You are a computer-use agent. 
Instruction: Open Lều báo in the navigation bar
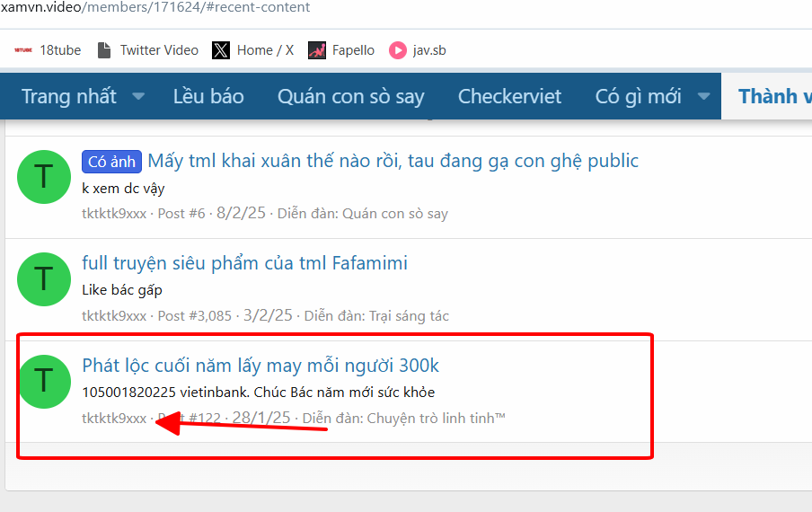(x=208, y=96)
